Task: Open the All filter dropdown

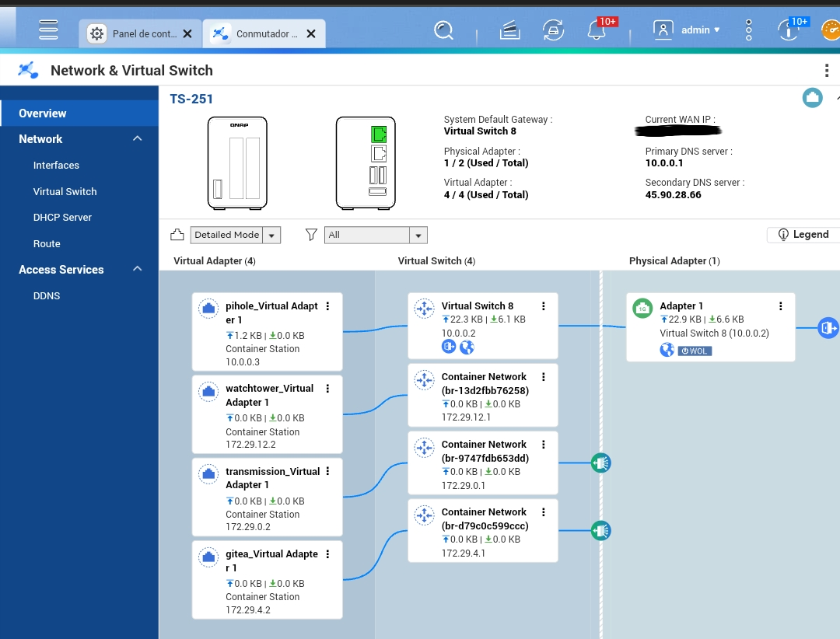Action: pos(418,235)
